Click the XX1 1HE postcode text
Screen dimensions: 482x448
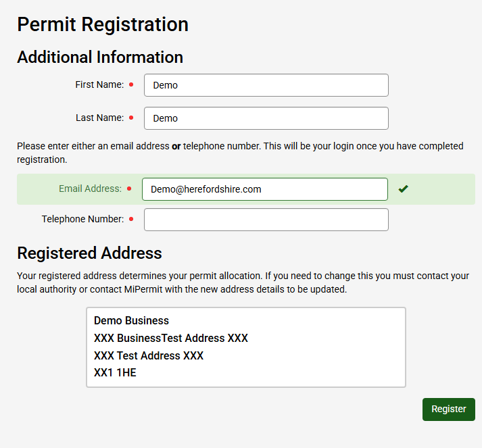(x=115, y=372)
